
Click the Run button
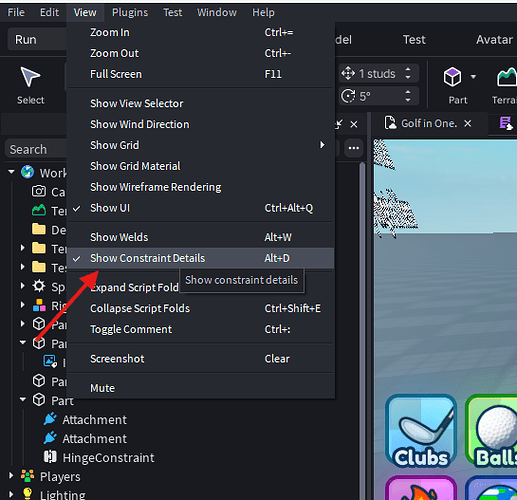37,40
